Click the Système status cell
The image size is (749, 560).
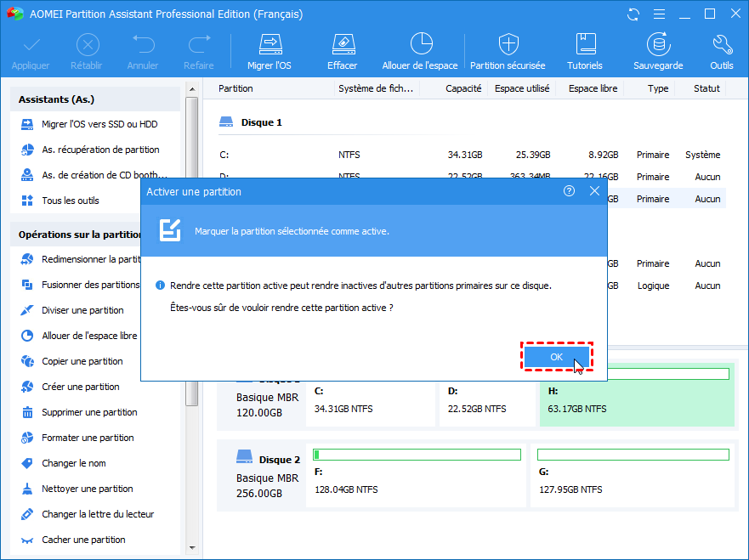tap(702, 155)
